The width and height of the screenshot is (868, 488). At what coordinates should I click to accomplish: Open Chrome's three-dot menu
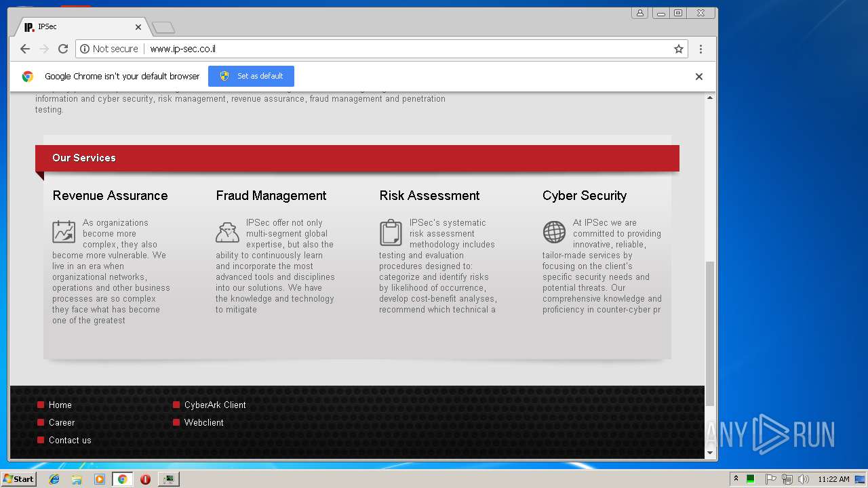coord(701,49)
